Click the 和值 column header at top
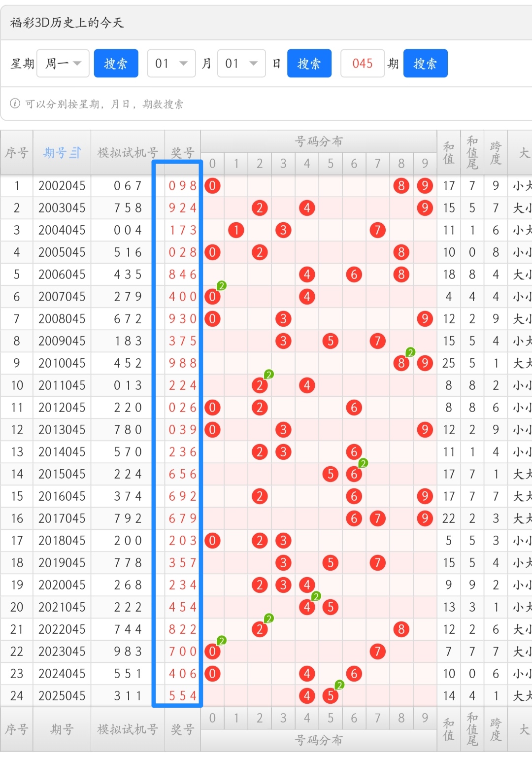The image size is (532, 757). (449, 153)
